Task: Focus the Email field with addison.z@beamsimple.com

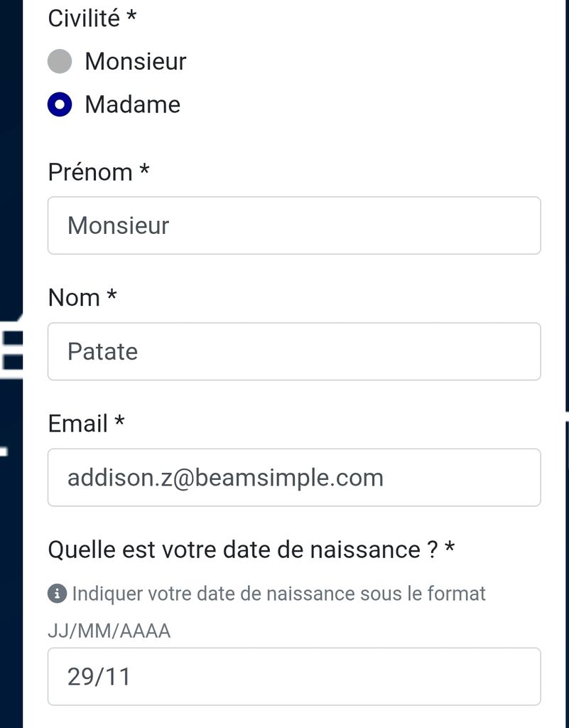Action: [x=294, y=477]
